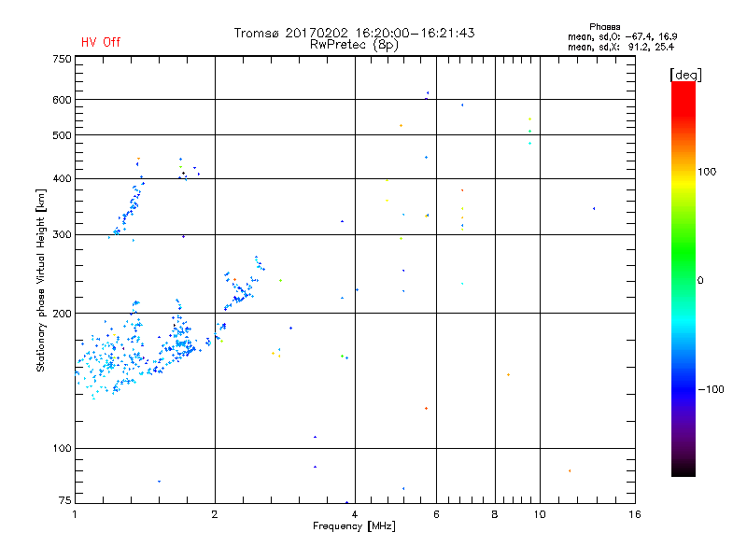747x560 pixels.
Task: Click the 'mean, sd,O: -67.4, 16.9' line
Action: [622, 36]
